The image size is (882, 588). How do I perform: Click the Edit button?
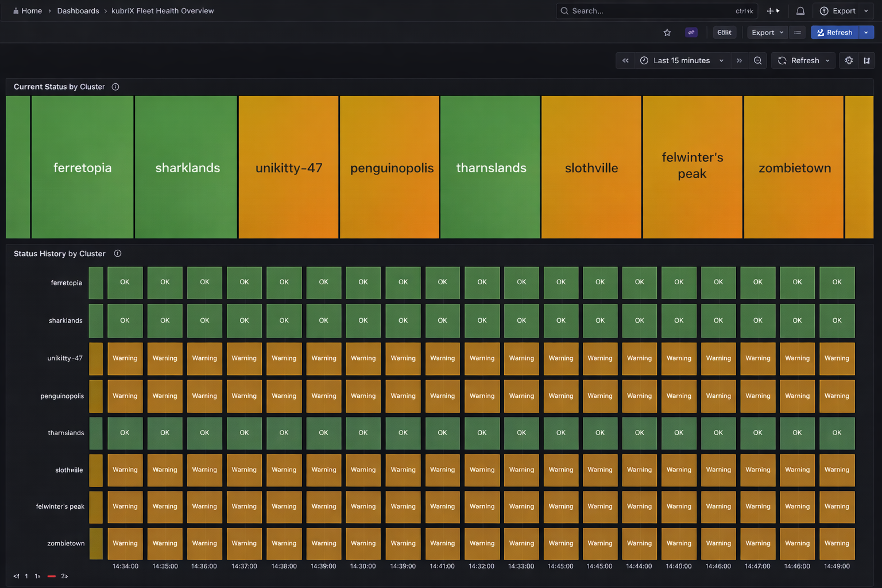pyautogui.click(x=724, y=32)
